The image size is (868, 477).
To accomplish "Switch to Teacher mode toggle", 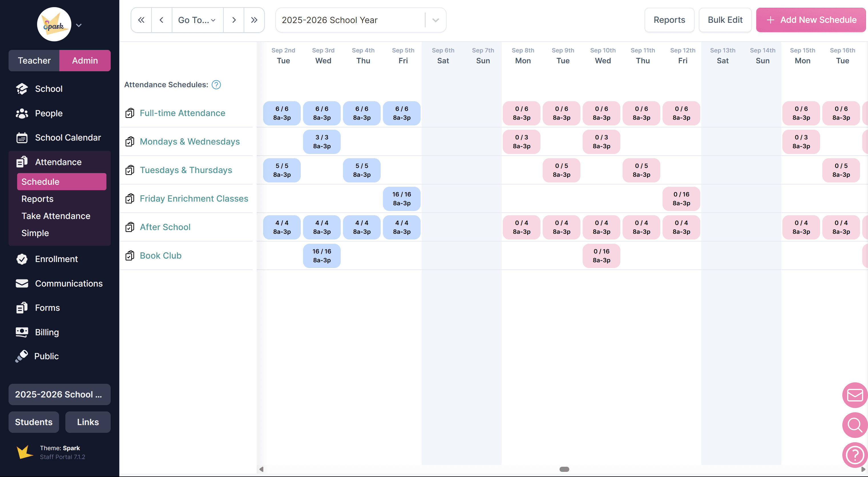I will click(34, 61).
